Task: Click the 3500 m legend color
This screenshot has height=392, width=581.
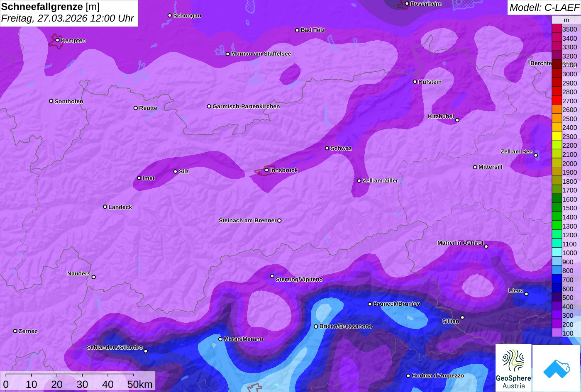Action: click(557, 29)
